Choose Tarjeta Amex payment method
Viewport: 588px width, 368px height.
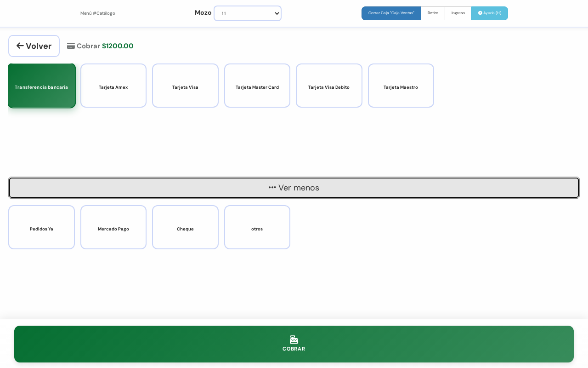(x=113, y=86)
